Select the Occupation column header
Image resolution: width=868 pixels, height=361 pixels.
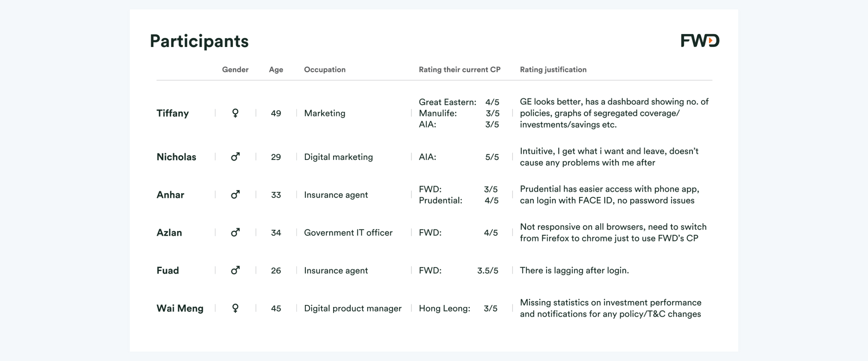click(325, 69)
